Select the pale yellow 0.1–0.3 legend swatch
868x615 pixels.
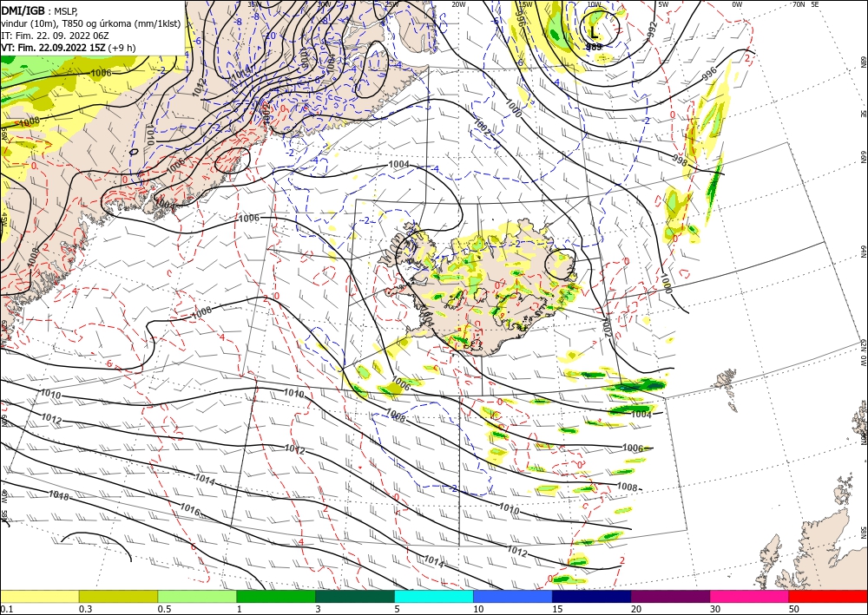pos(39,596)
